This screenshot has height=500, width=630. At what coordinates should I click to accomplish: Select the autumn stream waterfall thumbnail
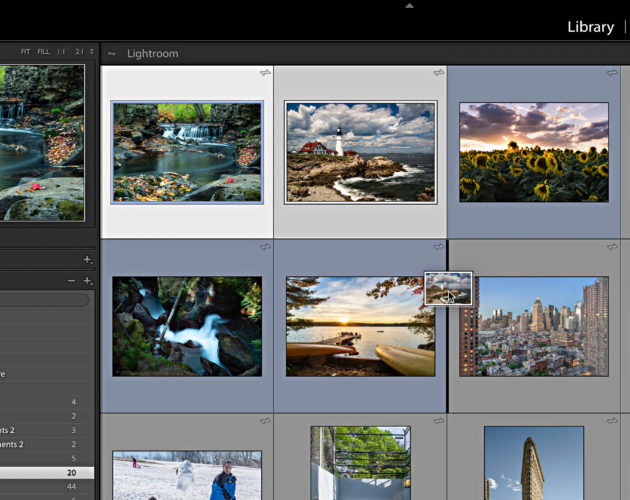click(x=187, y=152)
